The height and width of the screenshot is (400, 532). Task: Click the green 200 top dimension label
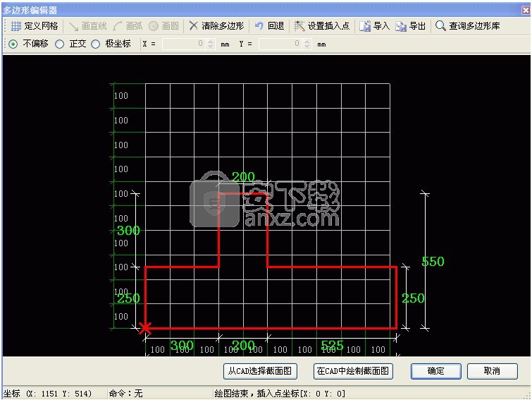coord(243,176)
